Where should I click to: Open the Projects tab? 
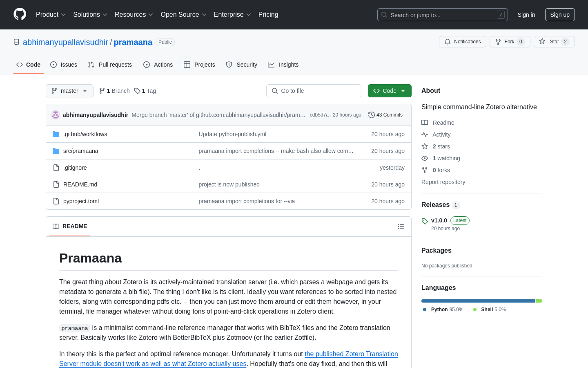(199, 65)
